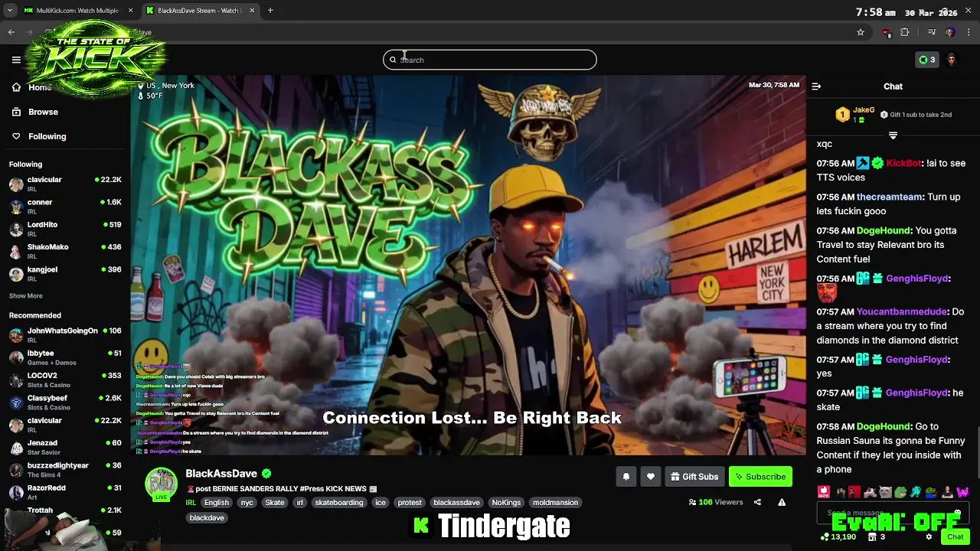Click Youcantbanmedude username in chat
This screenshot has width=980, height=551.
[x=903, y=311]
